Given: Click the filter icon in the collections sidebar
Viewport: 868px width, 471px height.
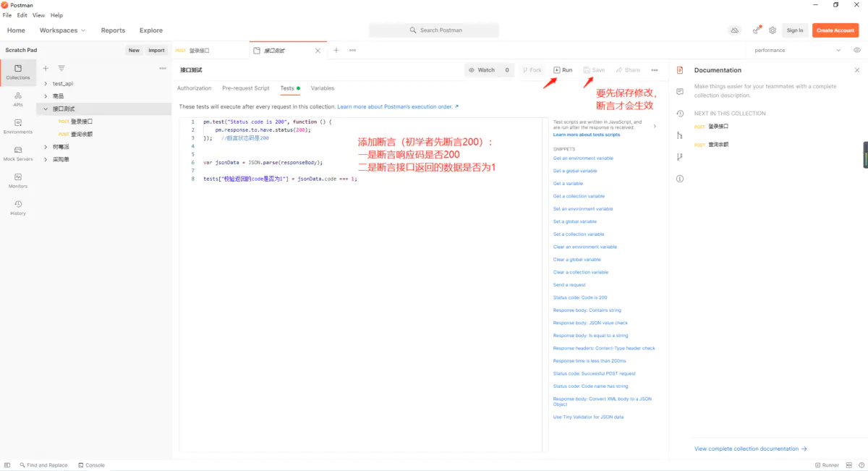Looking at the screenshot, I should coord(61,68).
